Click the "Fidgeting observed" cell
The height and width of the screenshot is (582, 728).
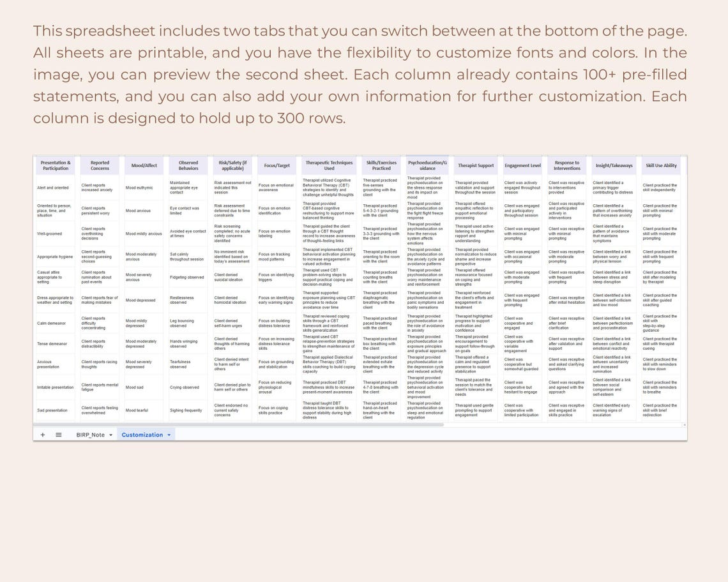point(188,278)
